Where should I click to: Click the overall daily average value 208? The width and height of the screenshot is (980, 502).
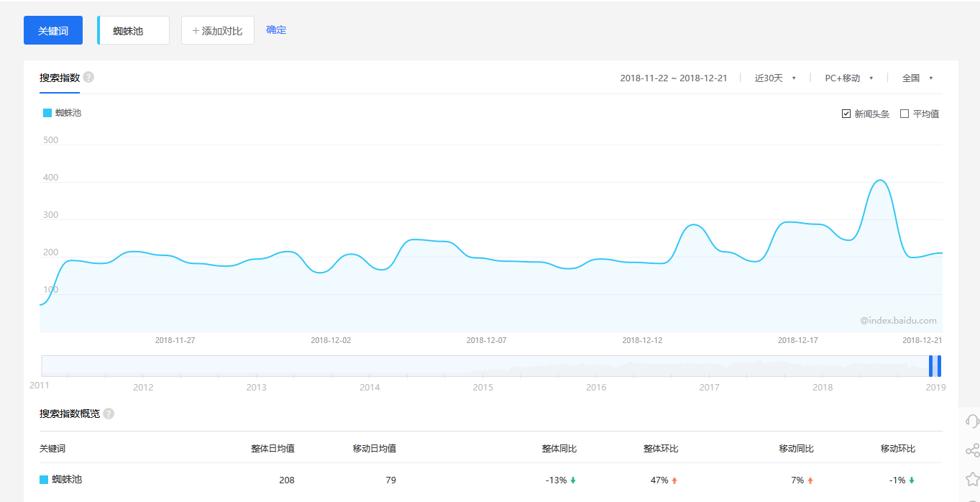287,480
